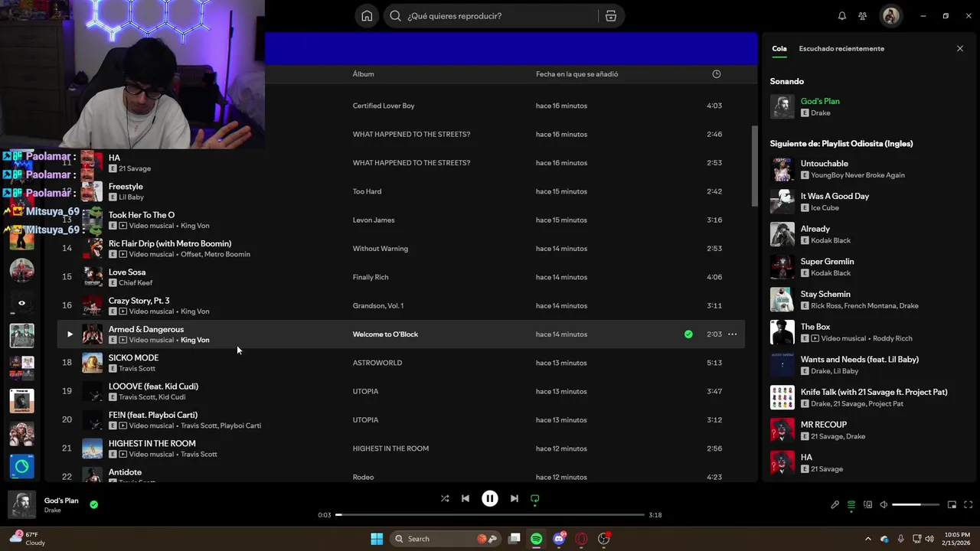Toggle saved checkmark on Armed & Dangerous row

tap(688, 334)
